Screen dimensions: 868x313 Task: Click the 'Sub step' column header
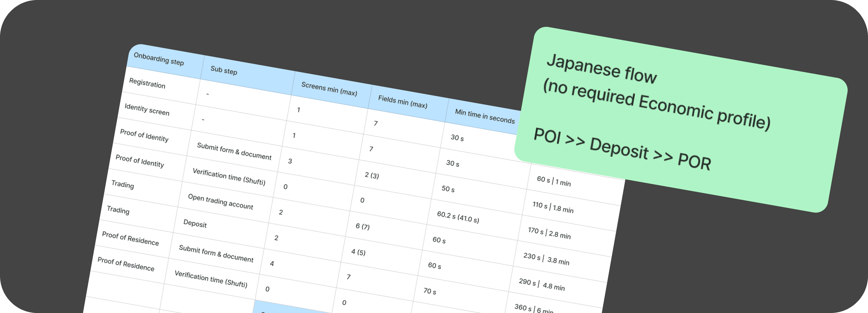pos(224,70)
